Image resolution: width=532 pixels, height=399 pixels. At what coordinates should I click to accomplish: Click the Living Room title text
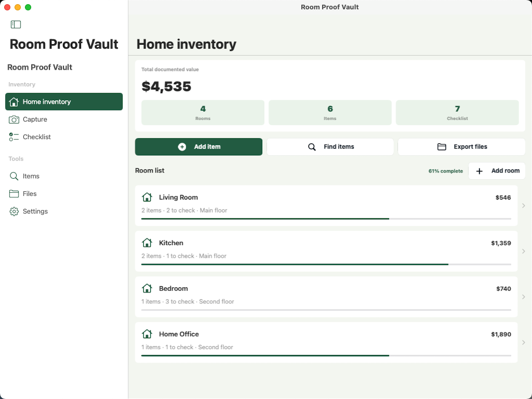179,197
